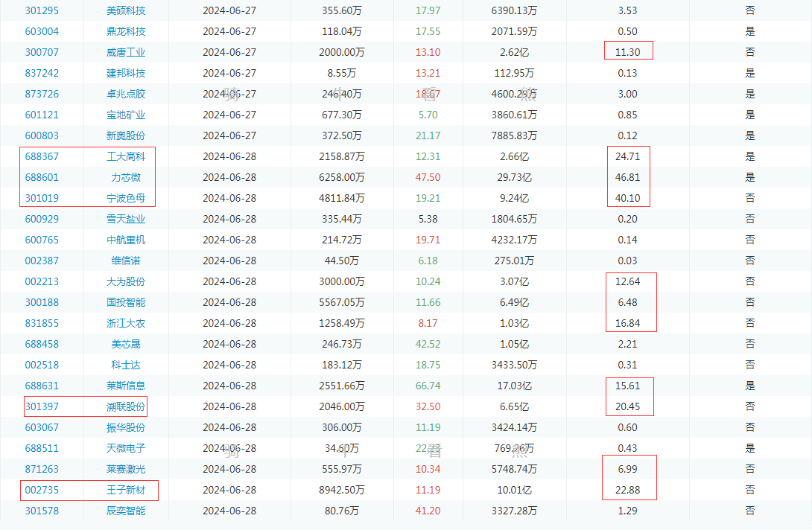Image resolution: width=812 pixels, height=530 pixels.
Task: Open the 辰奕智能 stock link
Action: pos(126,511)
